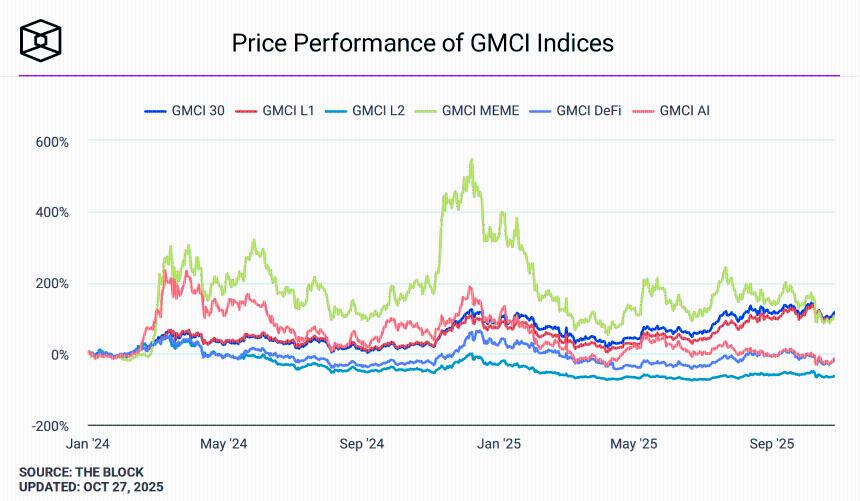Click the dark blue GMCI 30 legend marker
The image size is (860, 501).
[156, 110]
